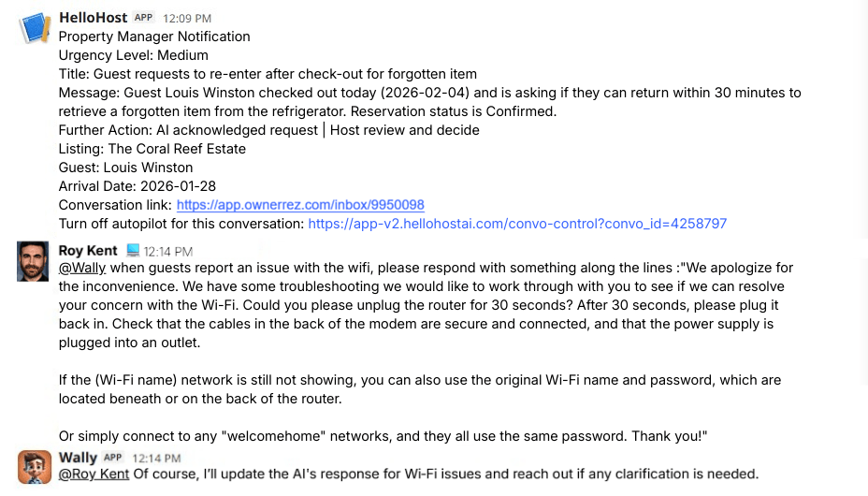Open the Roy Kent sender name
The image size is (868, 496).
point(88,251)
